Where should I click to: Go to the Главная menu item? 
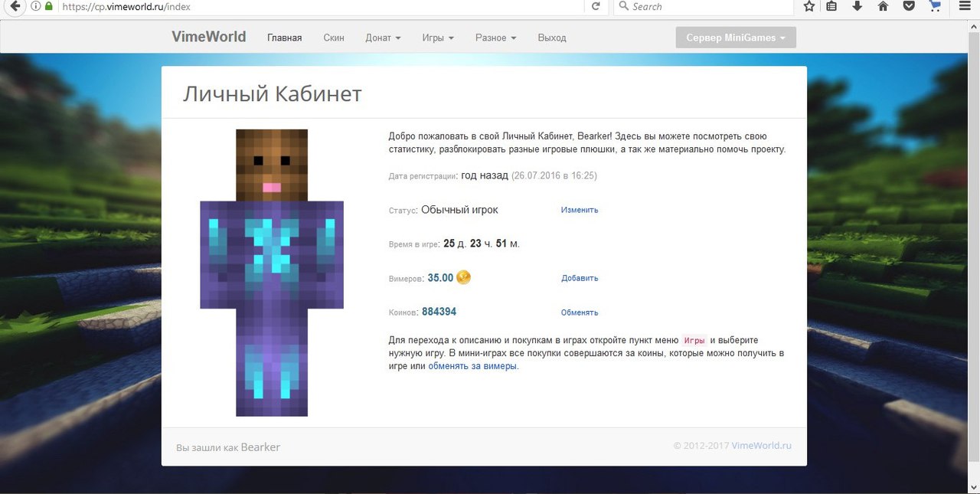tap(285, 38)
